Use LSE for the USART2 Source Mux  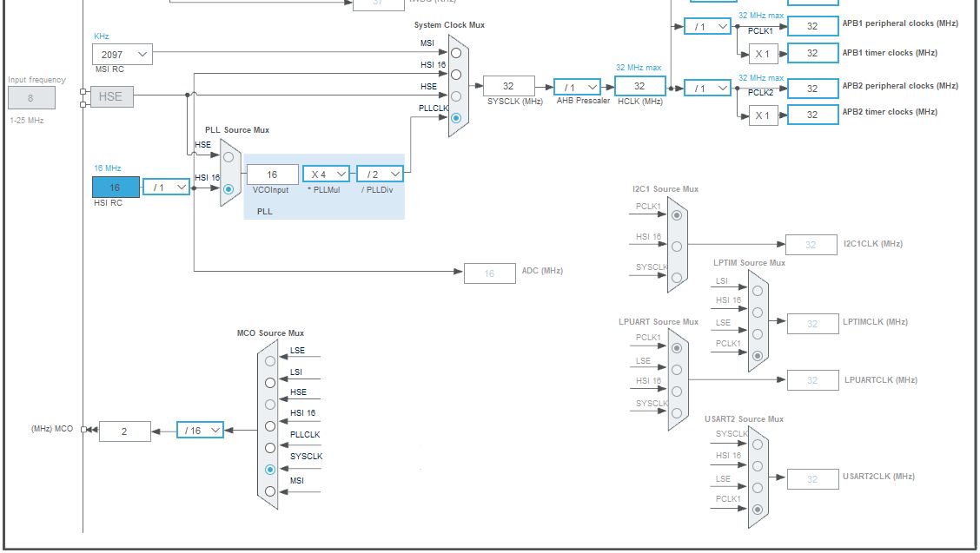tap(758, 488)
